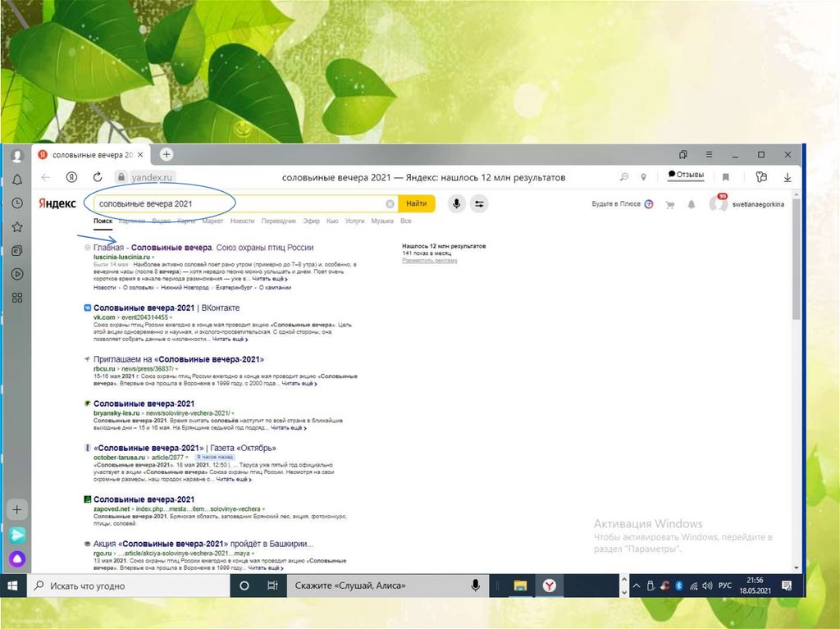The image size is (840, 629).
Task: Switch to the Маркет tab
Action: 212,221
